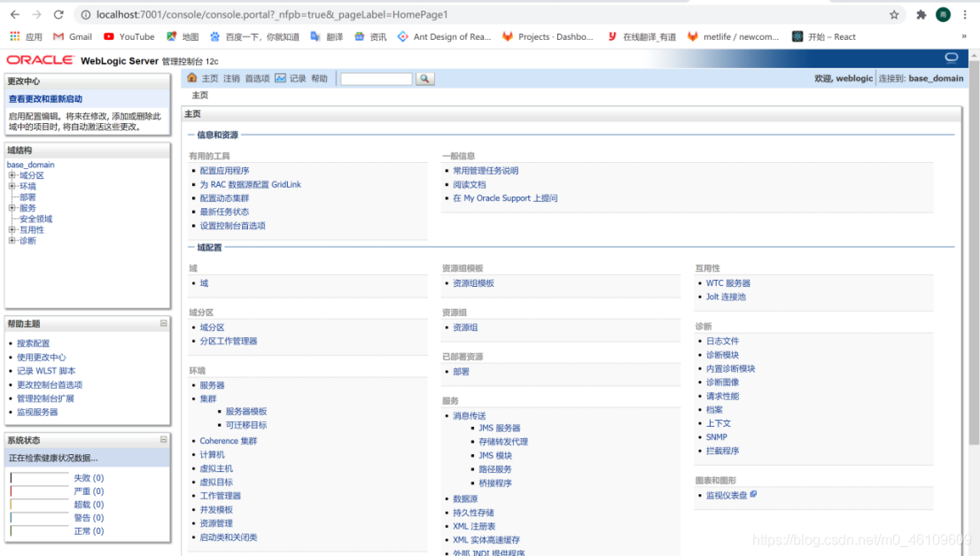This screenshot has height=556, width=980.
Task: Open 在 My Oracle Support 上提问 link
Action: coord(505,198)
